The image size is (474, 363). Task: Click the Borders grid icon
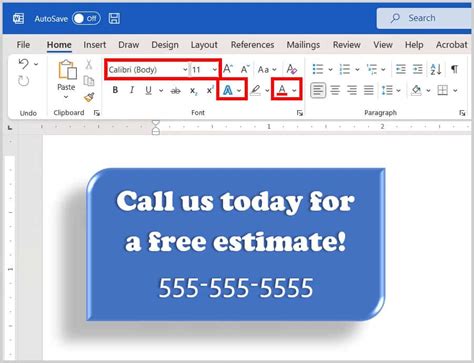pos(443,90)
